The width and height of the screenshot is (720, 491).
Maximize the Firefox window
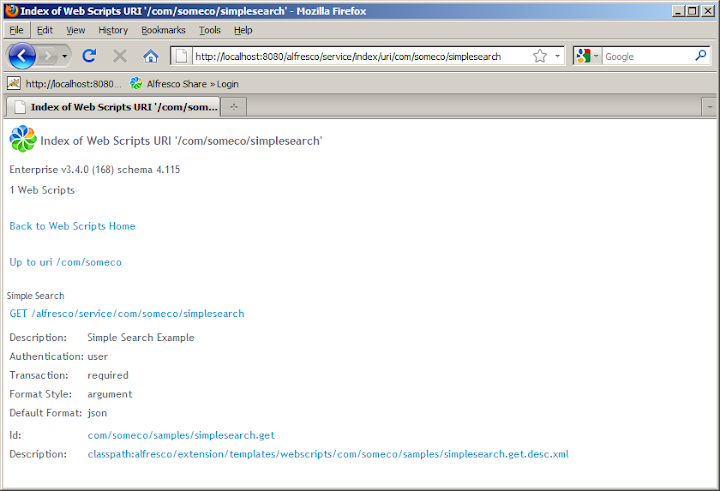point(692,11)
